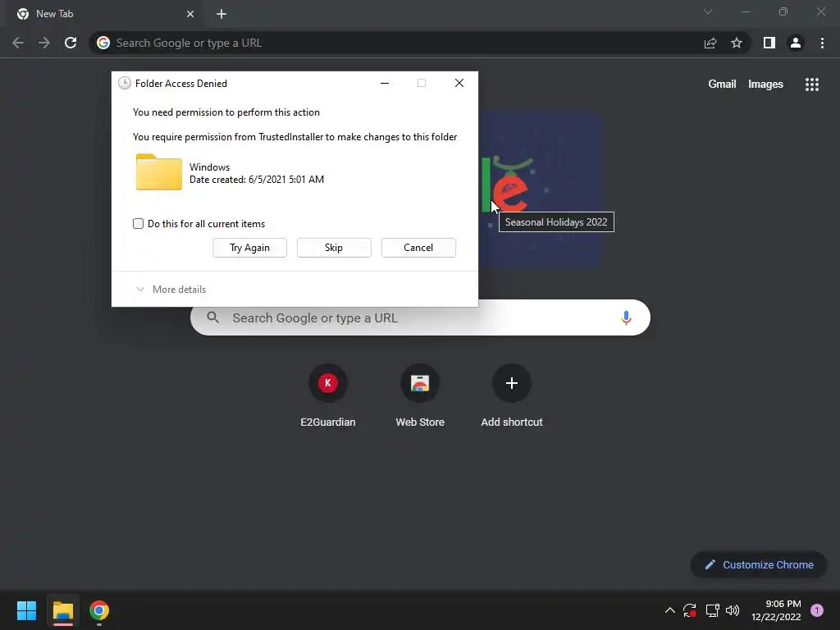
Task: Click the clock icon in the dialog title bar
Action: (125, 83)
